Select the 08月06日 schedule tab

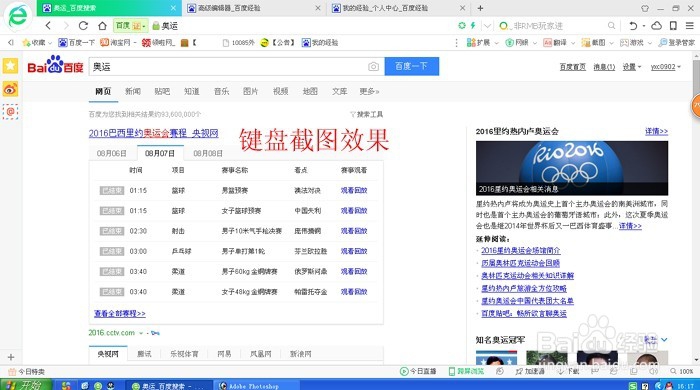pyautogui.click(x=112, y=153)
